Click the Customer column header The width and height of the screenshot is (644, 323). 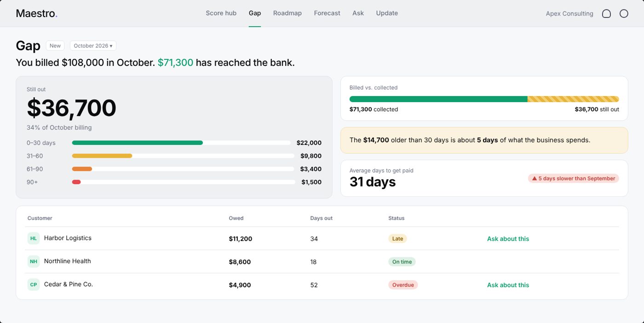click(40, 218)
